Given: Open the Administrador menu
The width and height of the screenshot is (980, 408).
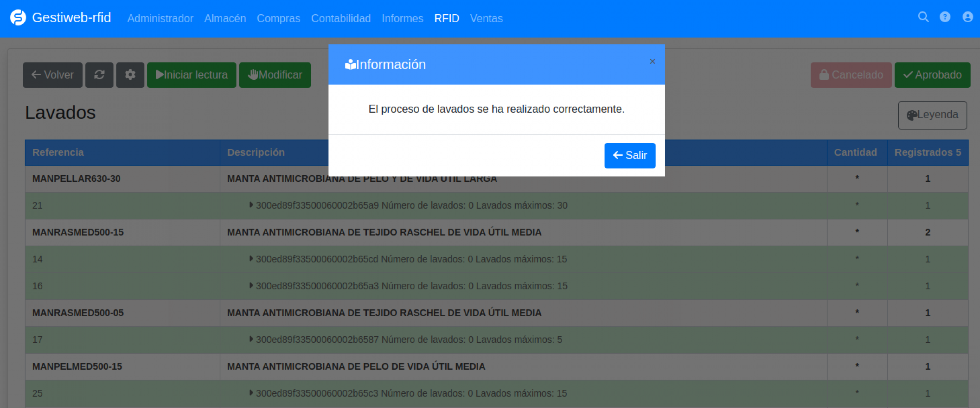Looking at the screenshot, I should [160, 18].
